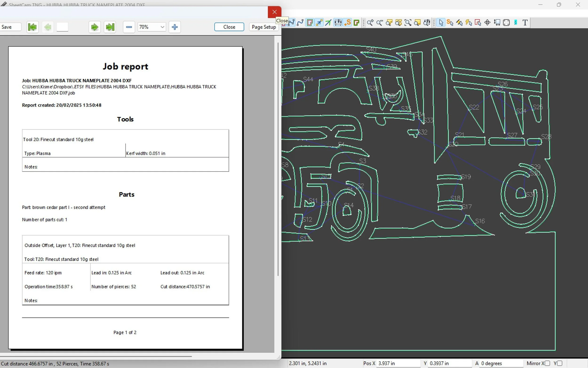Enable Mirror Y checkbox
Image resolution: width=588 pixels, height=368 pixels.
(x=560, y=363)
